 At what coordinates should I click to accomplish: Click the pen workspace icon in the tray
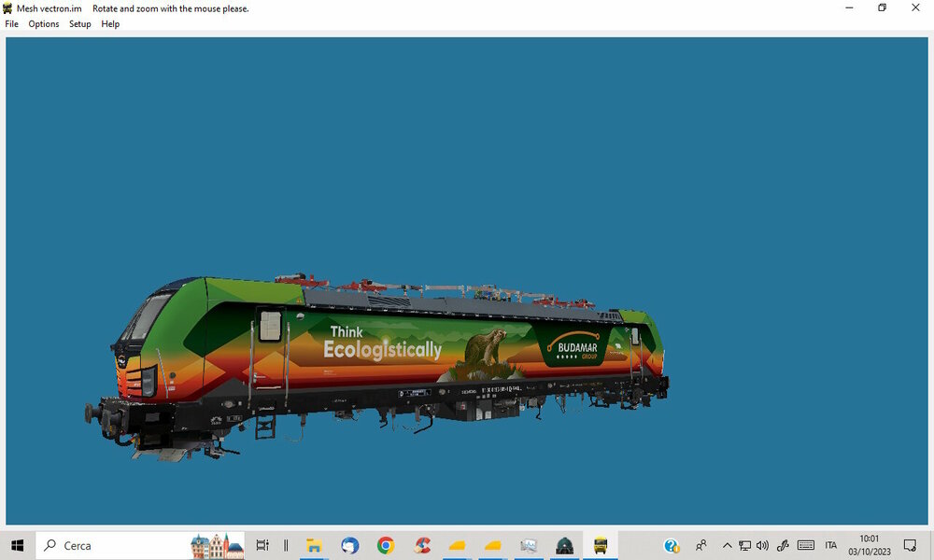pyautogui.click(x=783, y=545)
